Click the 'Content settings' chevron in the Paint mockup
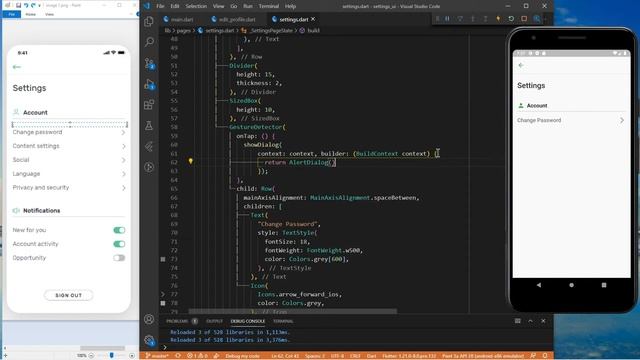The image size is (640, 360). click(x=123, y=146)
